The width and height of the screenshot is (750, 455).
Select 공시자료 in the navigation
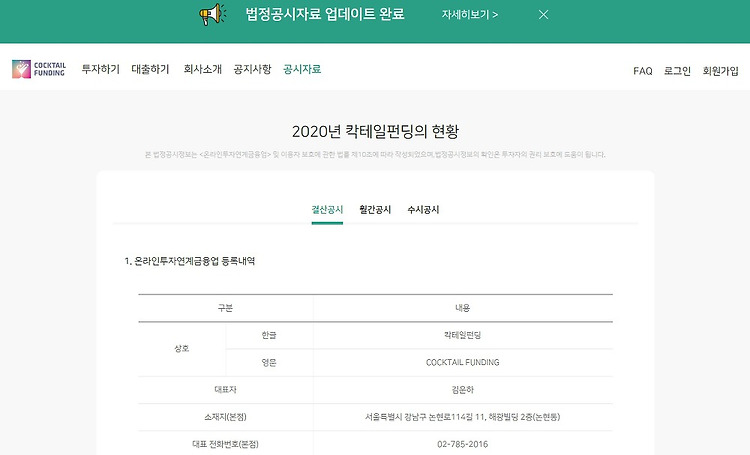click(x=302, y=69)
